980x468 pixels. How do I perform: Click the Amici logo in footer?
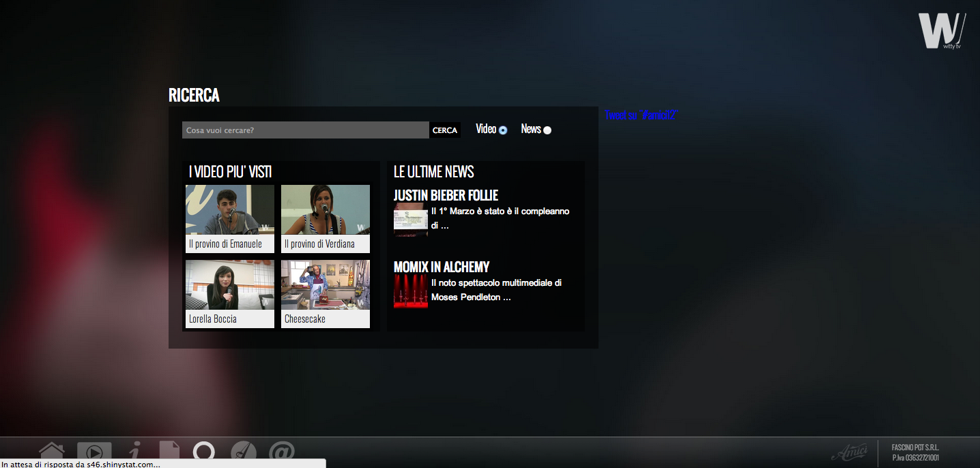coord(849,452)
